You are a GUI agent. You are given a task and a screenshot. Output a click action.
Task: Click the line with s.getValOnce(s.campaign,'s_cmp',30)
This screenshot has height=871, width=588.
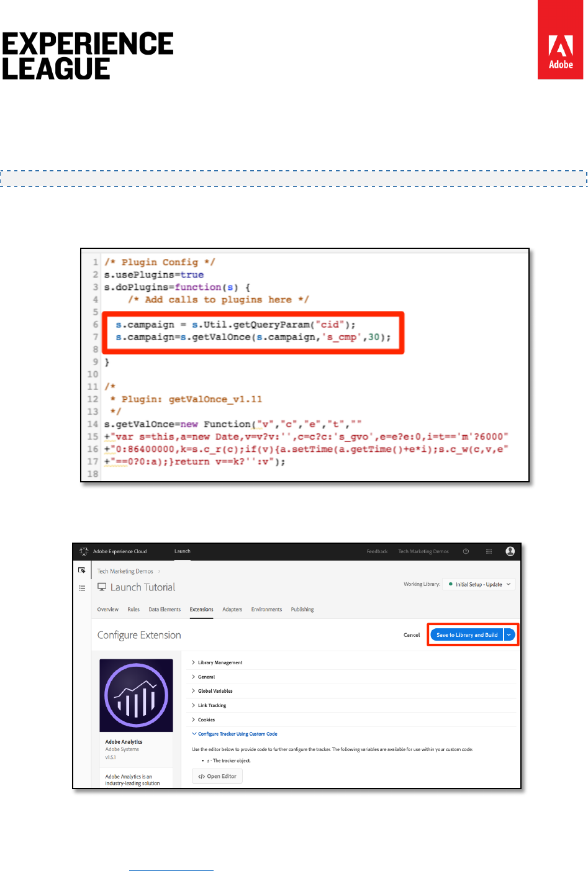253,337
